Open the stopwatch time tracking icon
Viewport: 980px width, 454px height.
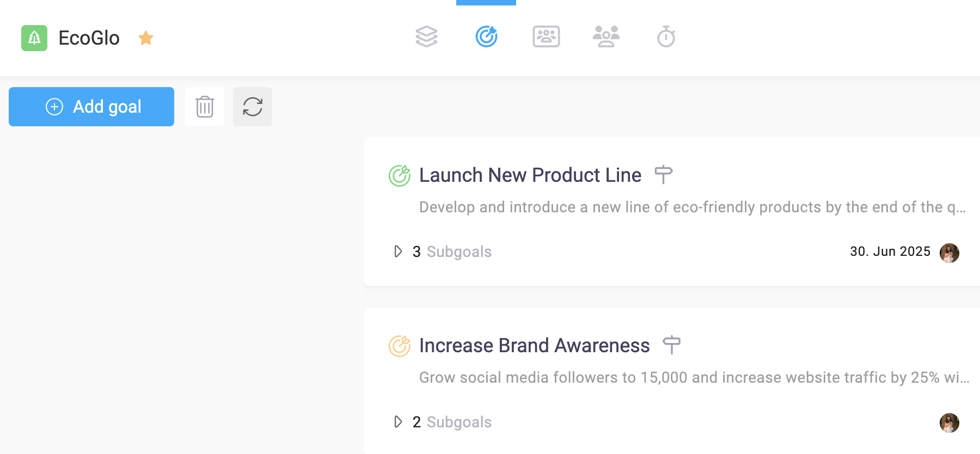click(666, 37)
